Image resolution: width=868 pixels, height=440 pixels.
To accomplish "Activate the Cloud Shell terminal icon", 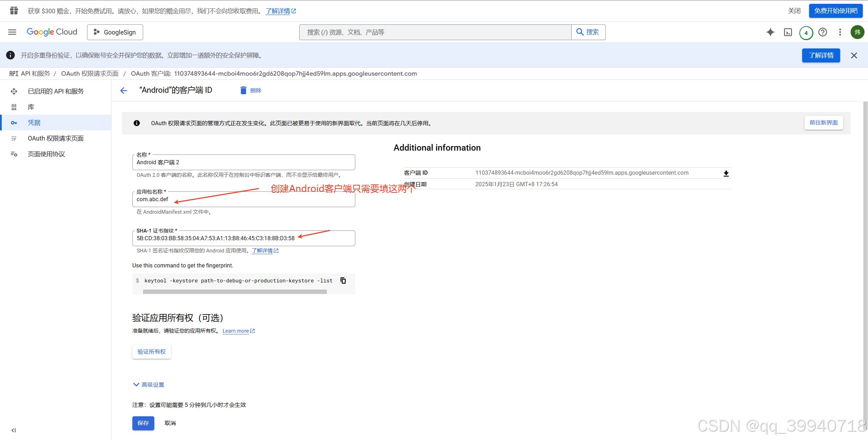I will click(788, 32).
